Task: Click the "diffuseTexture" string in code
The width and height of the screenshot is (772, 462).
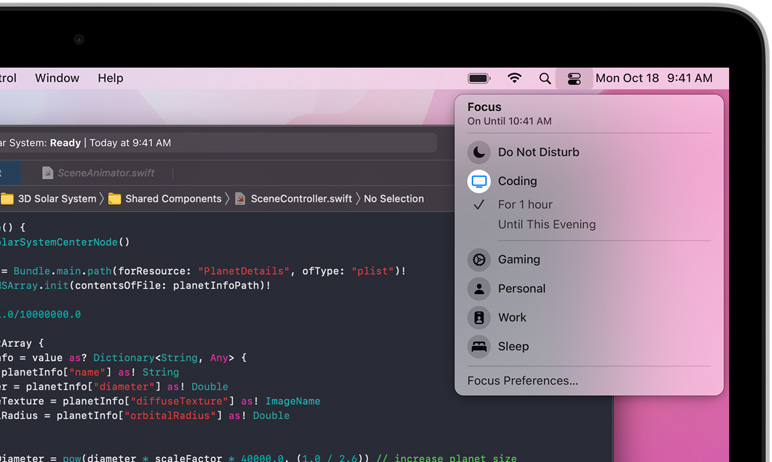Action: tap(182, 401)
